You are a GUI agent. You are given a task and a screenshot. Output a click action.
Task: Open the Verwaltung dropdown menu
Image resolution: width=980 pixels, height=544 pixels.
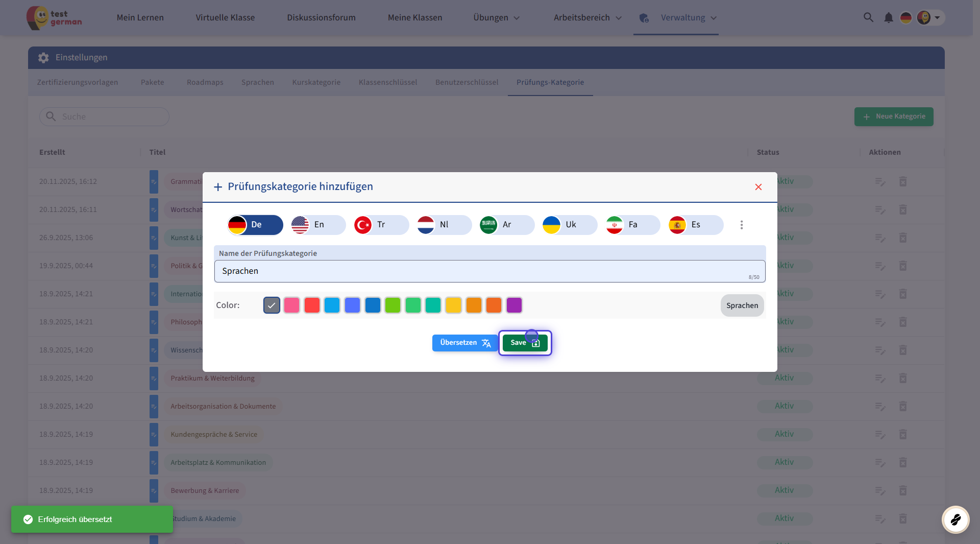click(x=683, y=18)
